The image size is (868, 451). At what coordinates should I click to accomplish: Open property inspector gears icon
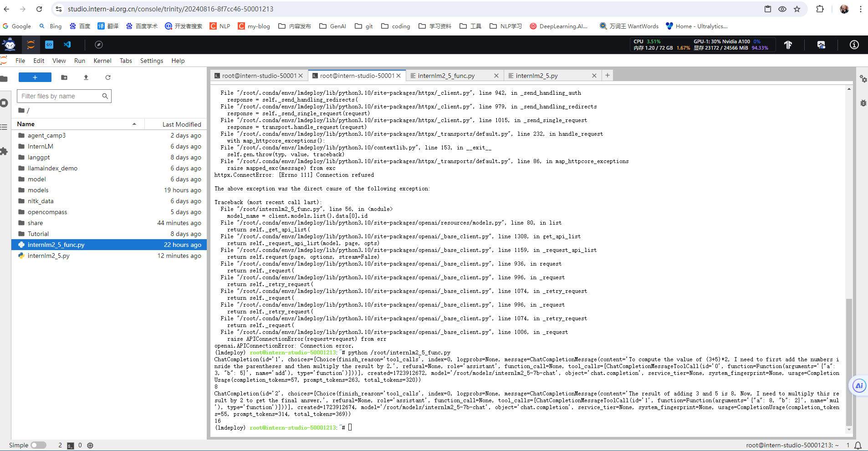(863, 79)
